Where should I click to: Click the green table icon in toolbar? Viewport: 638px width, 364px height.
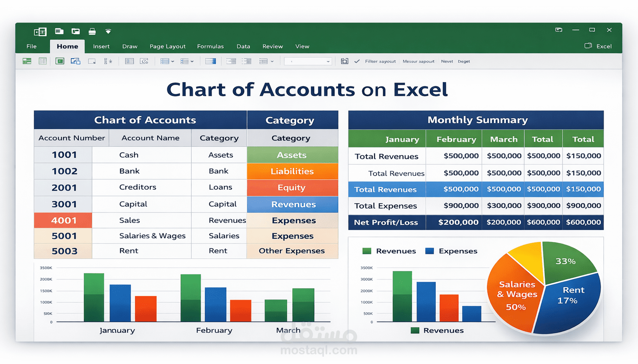[x=27, y=61]
